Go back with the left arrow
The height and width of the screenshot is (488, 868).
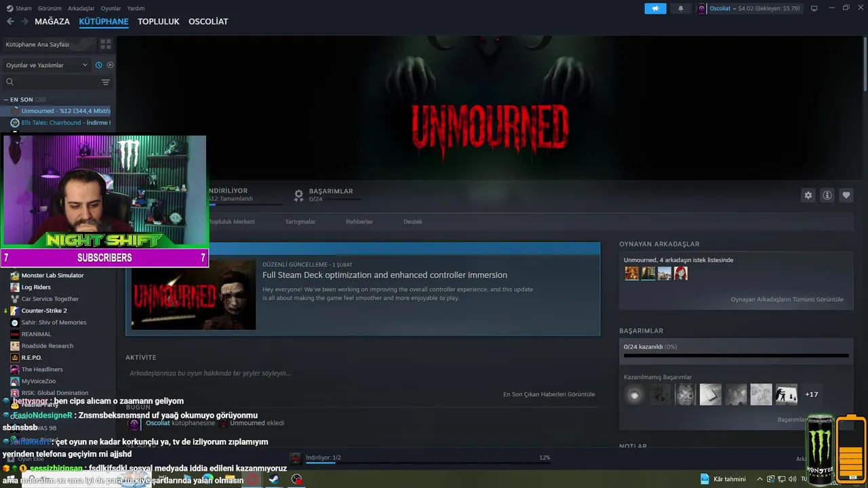(x=10, y=21)
